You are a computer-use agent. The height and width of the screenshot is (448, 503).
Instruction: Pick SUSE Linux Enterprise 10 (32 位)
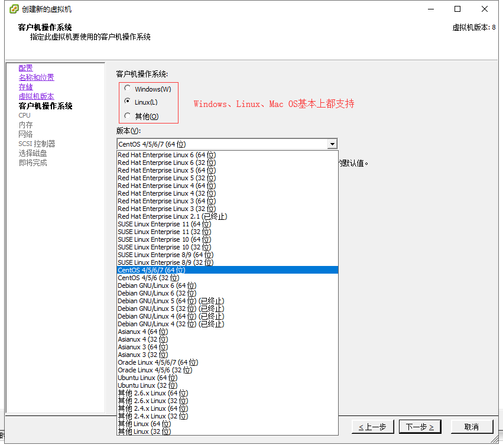(228, 247)
